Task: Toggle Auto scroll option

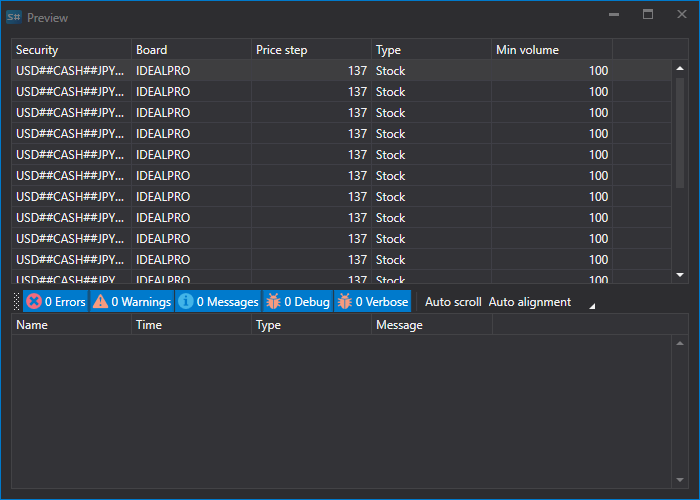Action: click(x=453, y=302)
